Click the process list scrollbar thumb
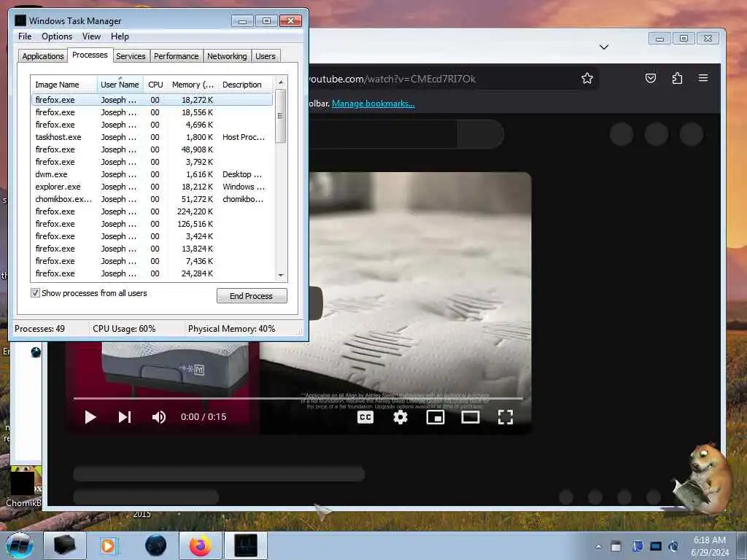Screen dimensions: 747x560 [x=281, y=116]
